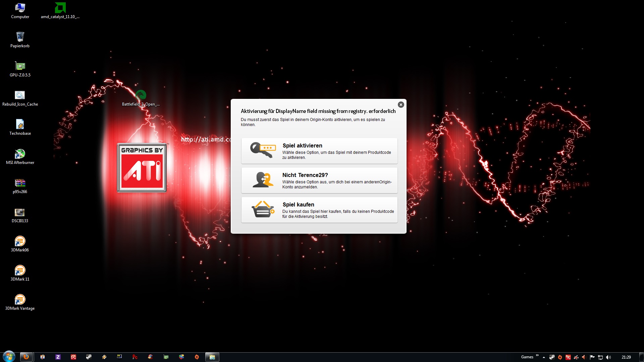This screenshot has height=362, width=644.
Task: Open the GPU card taskbar icon
Action: tap(166, 357)
